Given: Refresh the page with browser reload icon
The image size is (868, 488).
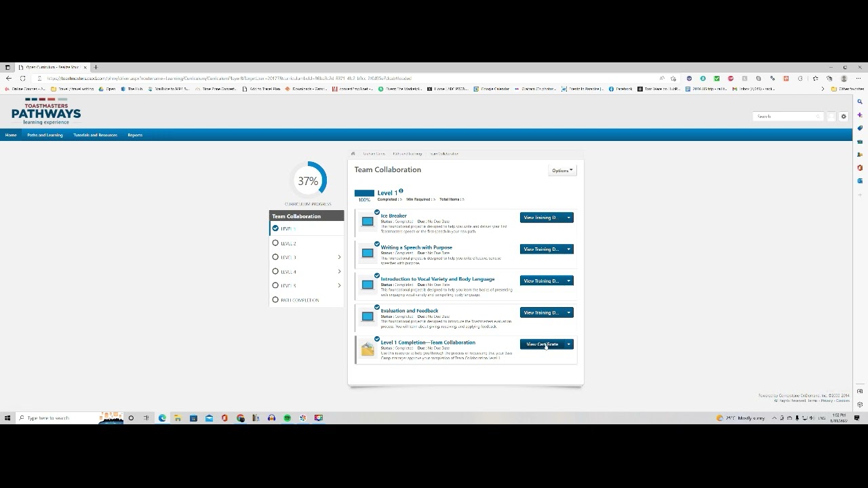Looking at the screenshot, I should pos(22,79).
